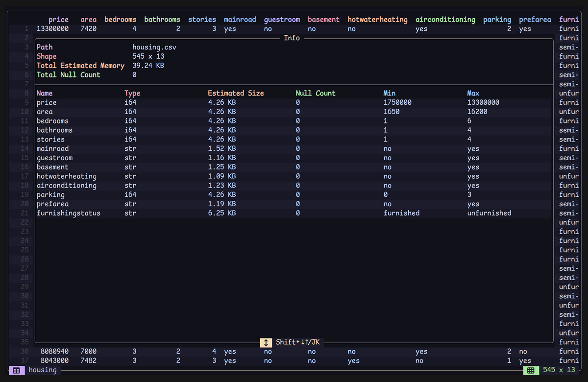Click the stories column header in the data table
588x382 pixels.
(202, 20)
